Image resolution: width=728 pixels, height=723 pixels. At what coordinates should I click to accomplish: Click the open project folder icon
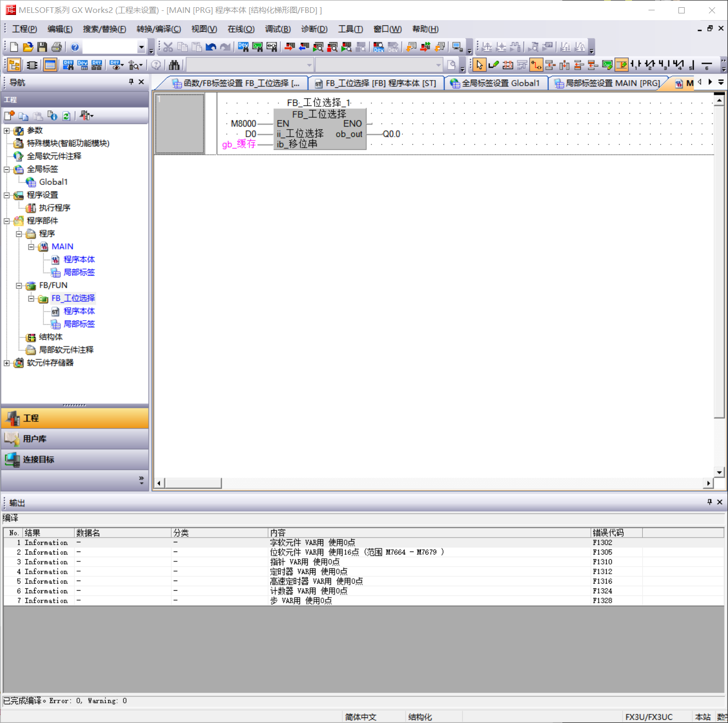pyautogui.click(x=28, y=47)
